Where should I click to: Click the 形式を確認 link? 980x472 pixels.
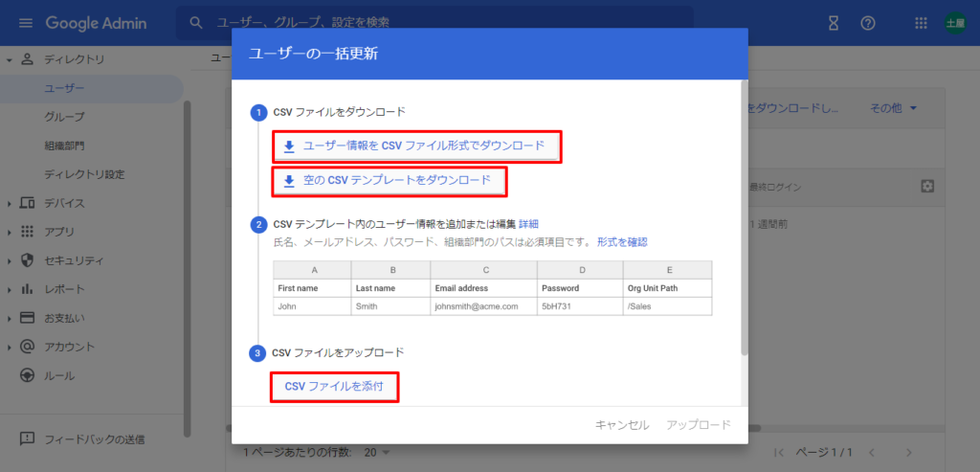click(x=622, y=241)
